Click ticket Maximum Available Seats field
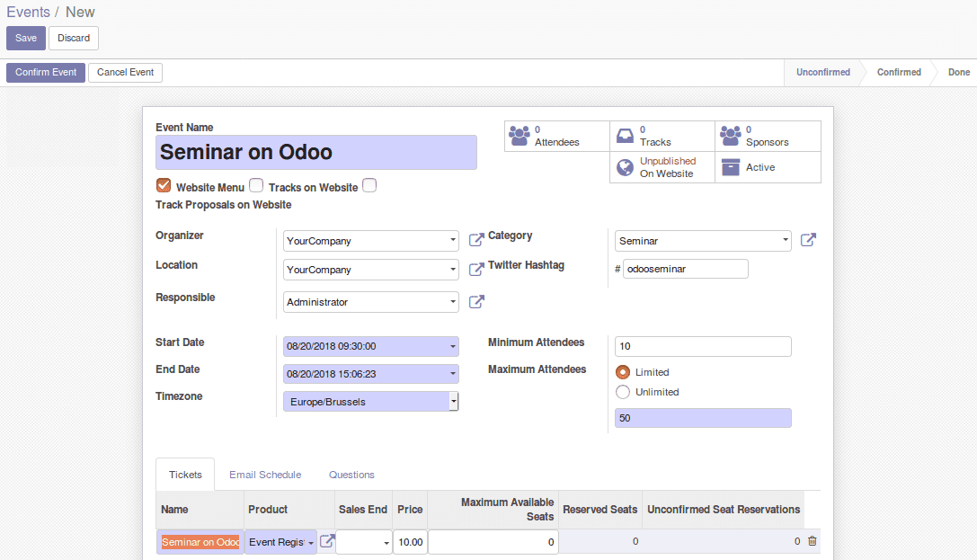This screenshot has width=977, height=560. click(x=493, y=542)
